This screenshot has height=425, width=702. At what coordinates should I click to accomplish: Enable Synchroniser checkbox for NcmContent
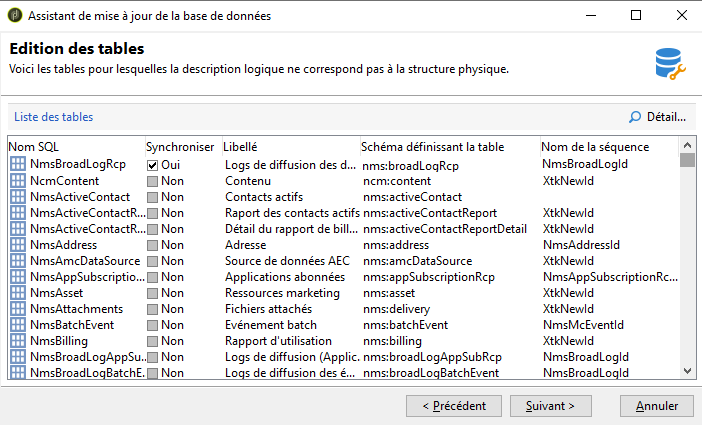point(153,181)
